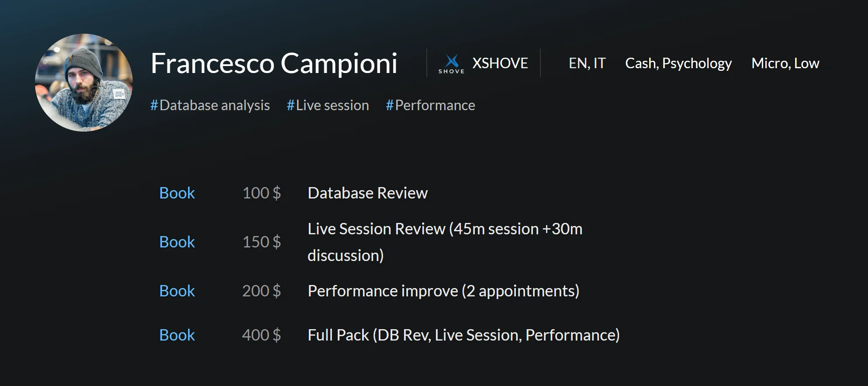Select the #Database analysis hashtag
The height and width of the screenshot is (386, 868).
pyautogui.click(x=210, y=105)
